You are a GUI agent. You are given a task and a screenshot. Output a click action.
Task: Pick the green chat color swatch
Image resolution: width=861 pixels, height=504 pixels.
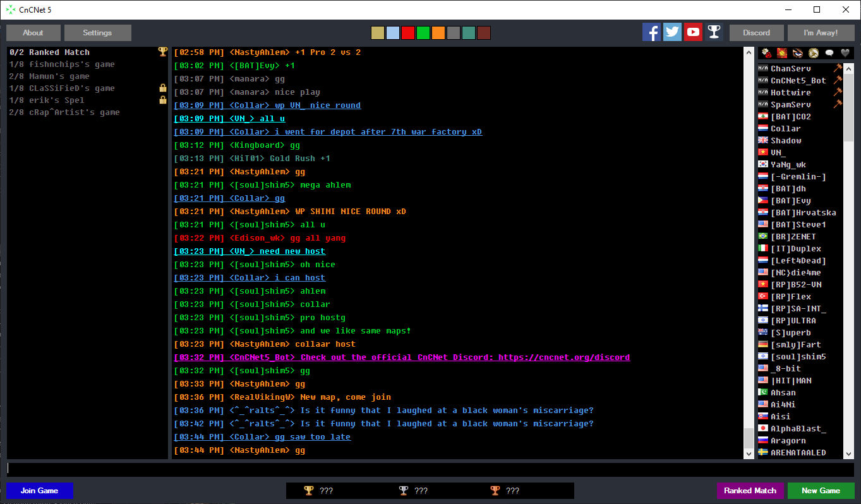(x=423, y=33)
